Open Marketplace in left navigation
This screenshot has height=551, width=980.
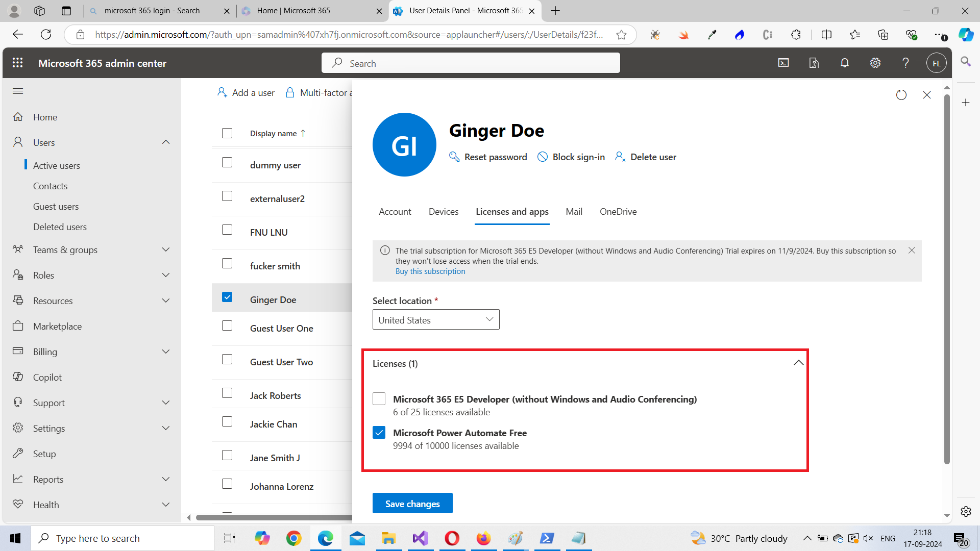click(x=57, y=326)
